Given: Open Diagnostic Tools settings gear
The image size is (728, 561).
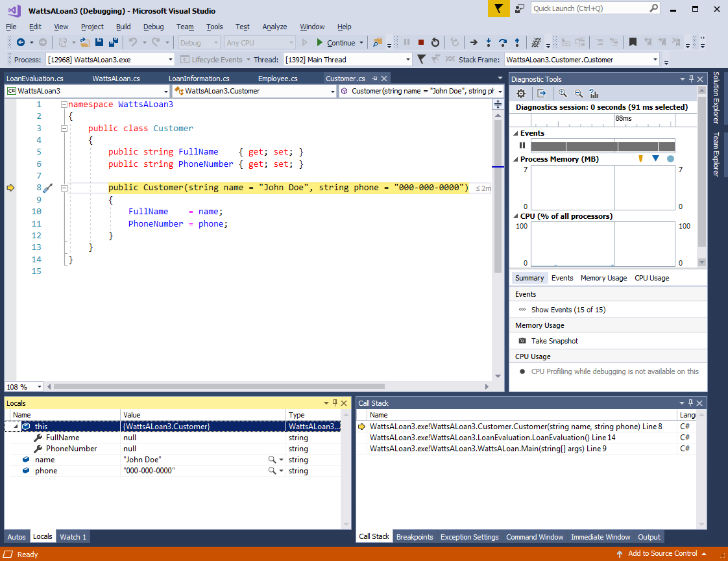Looking at the screenshot, I should [x=521, y=93].
